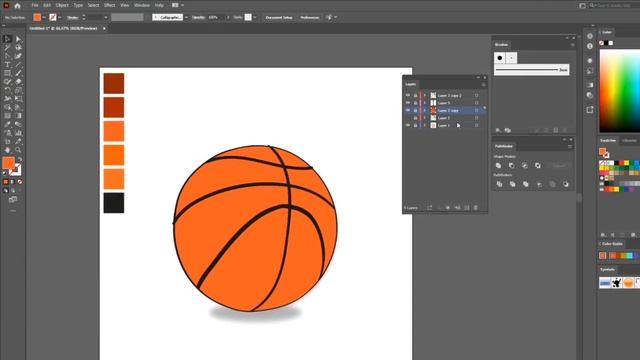This screenshot has height=360, width=640.
Task: Click the Home icon in top bar
Action: click(17, 5)
